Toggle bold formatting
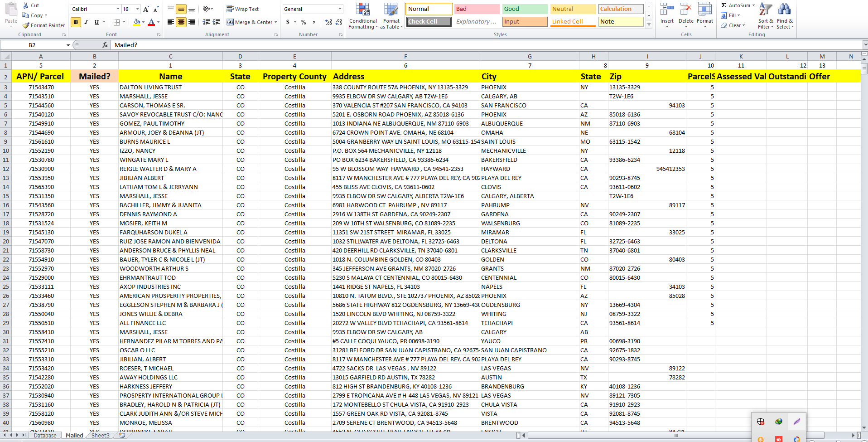The width and height of the screenshot is (868, 442). pyautogui.click(x=76, y=22)
